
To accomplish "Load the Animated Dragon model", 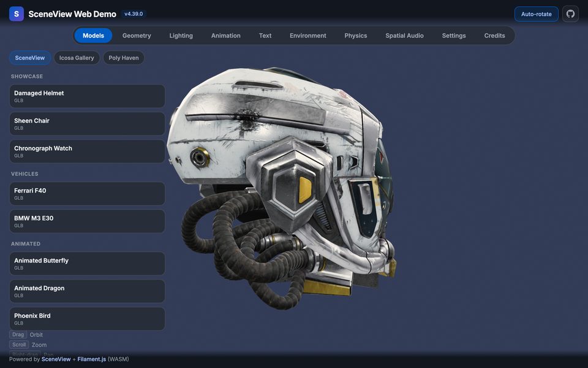I will click(x=87, y=291).
